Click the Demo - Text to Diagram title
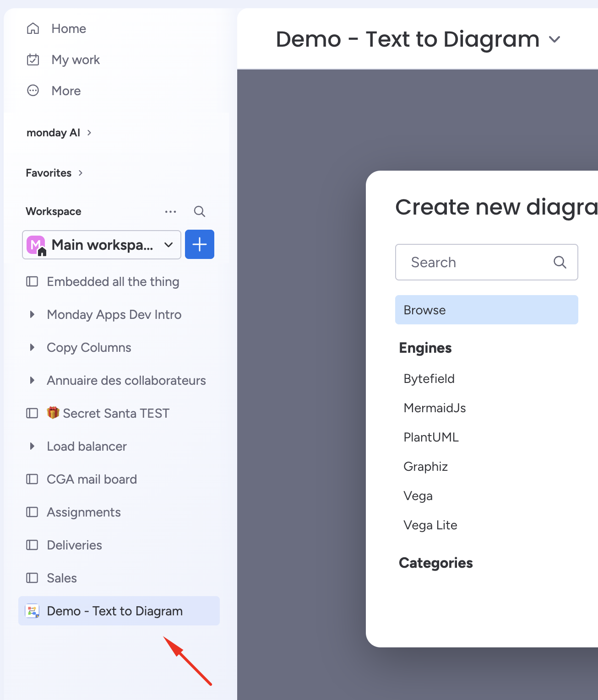Image resolution: width=598 pixels, height=700 pixels. (408, 39)
